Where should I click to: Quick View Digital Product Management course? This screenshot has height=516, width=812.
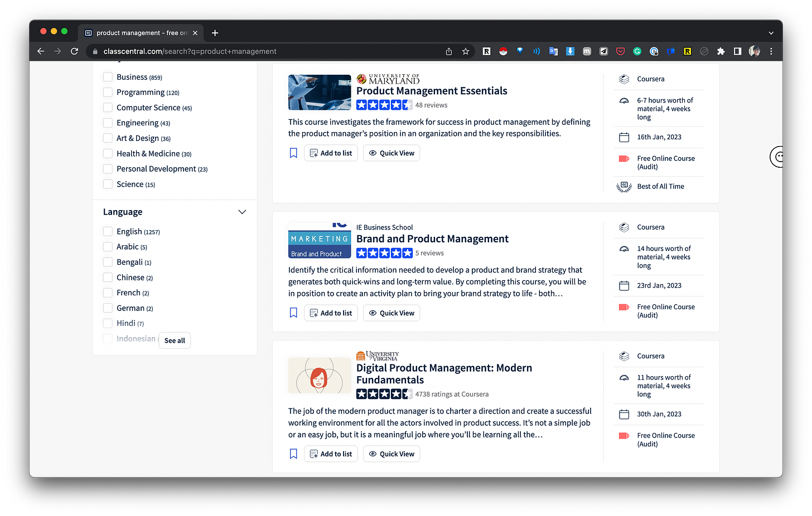(391, 454)
